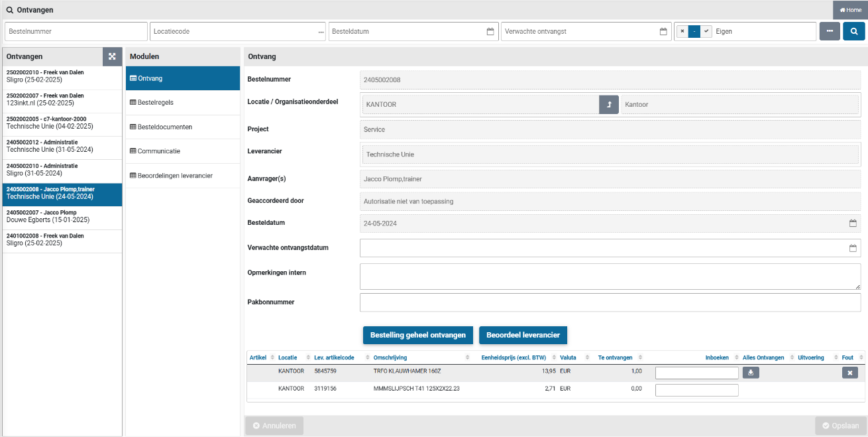The width and height of the screenshot is (868, 437).
Task: Open calendar in Besteldatum filter
Action: coord(490,31)
